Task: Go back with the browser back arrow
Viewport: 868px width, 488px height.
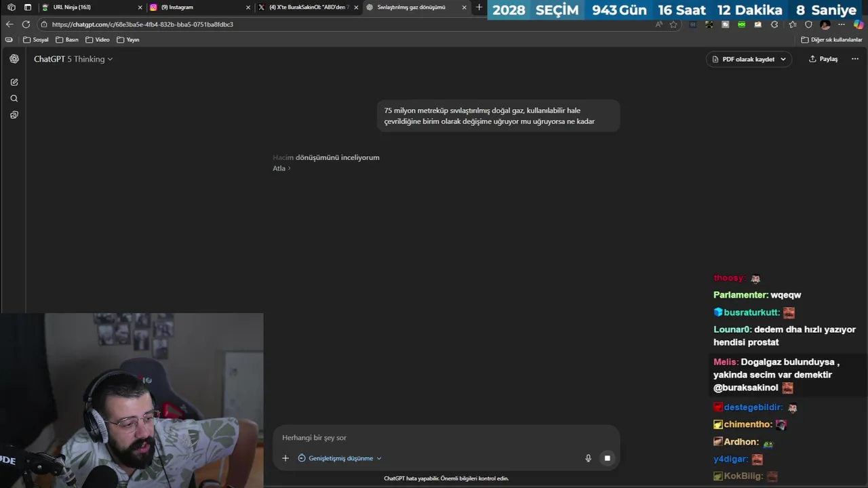Action: coord(9,24)
